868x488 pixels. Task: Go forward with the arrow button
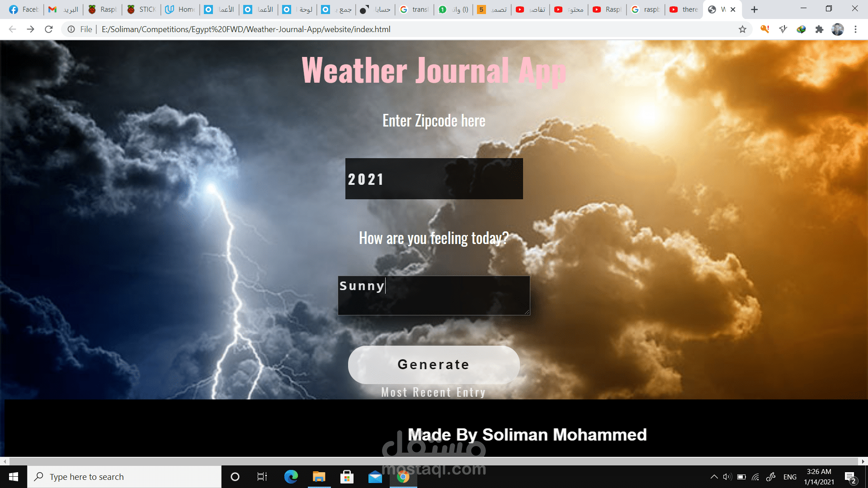(30, 29)
